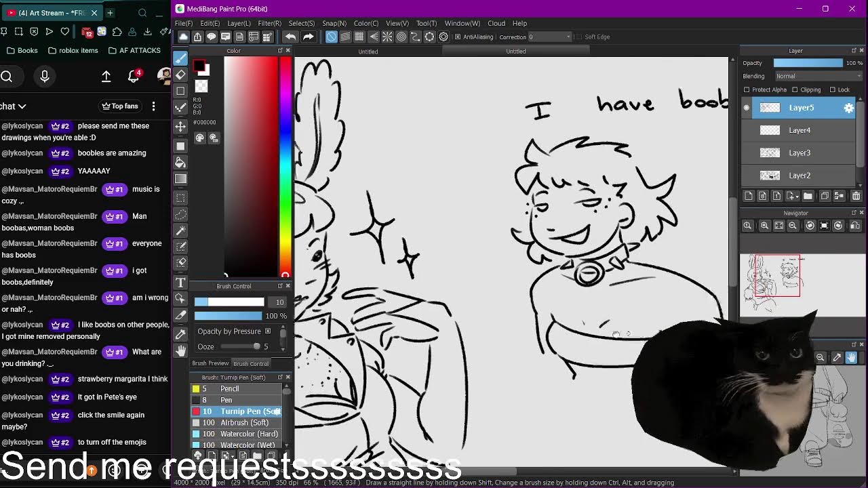Add a layer folder
Image resolution: width=868 pixels, height=488 pixels.
click(808, 196)
